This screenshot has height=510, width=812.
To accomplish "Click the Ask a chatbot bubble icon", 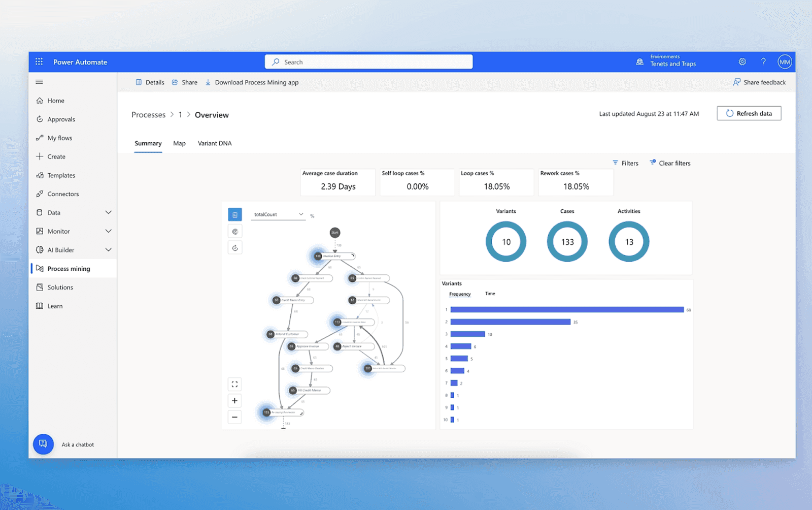I will coord(43,443).
